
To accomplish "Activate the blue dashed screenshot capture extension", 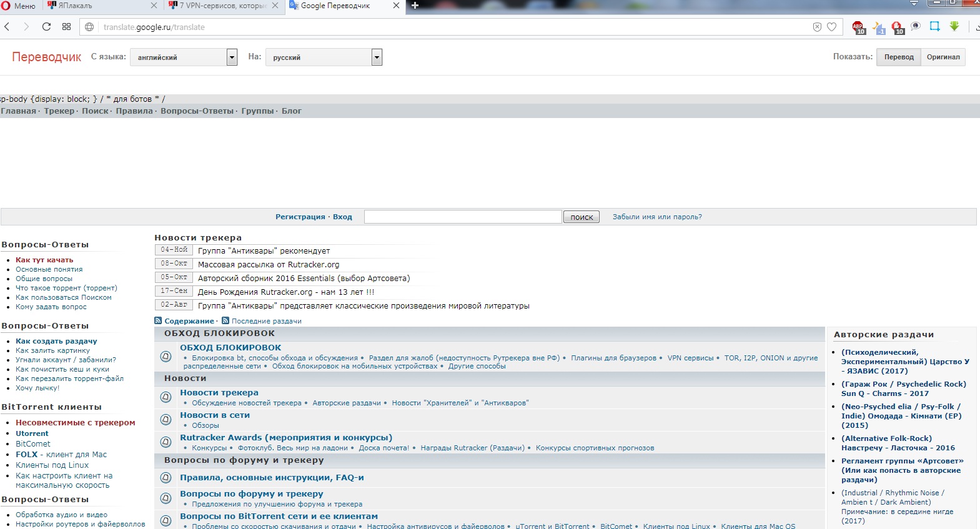I will [934, 26].
